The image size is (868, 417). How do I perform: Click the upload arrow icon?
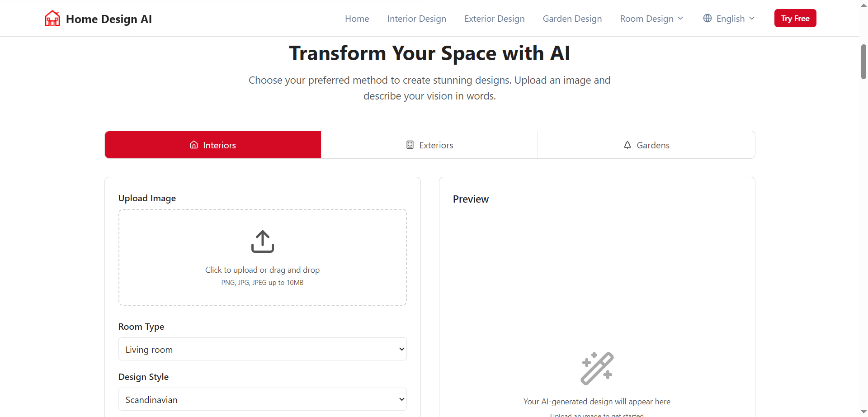pos(263,242)
